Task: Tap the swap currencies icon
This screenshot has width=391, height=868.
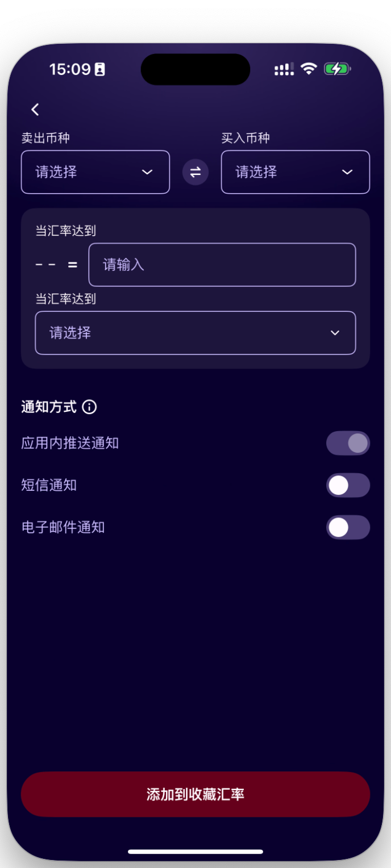Action: click(195, 172)
